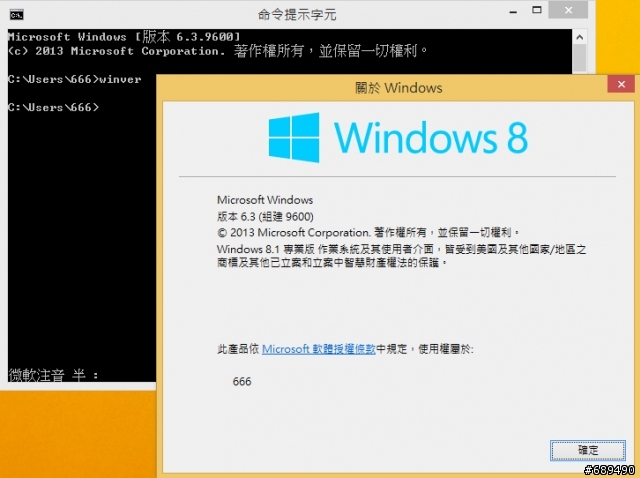640x478 pixels.
Task: Click the Windows 8 logo in dialog
Action: pos(398,138)
